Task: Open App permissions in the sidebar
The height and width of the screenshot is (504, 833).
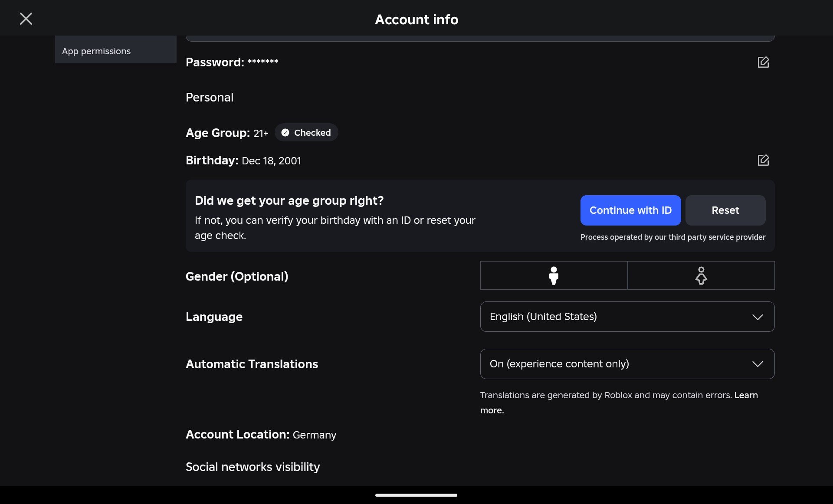Action: [116, 51]
